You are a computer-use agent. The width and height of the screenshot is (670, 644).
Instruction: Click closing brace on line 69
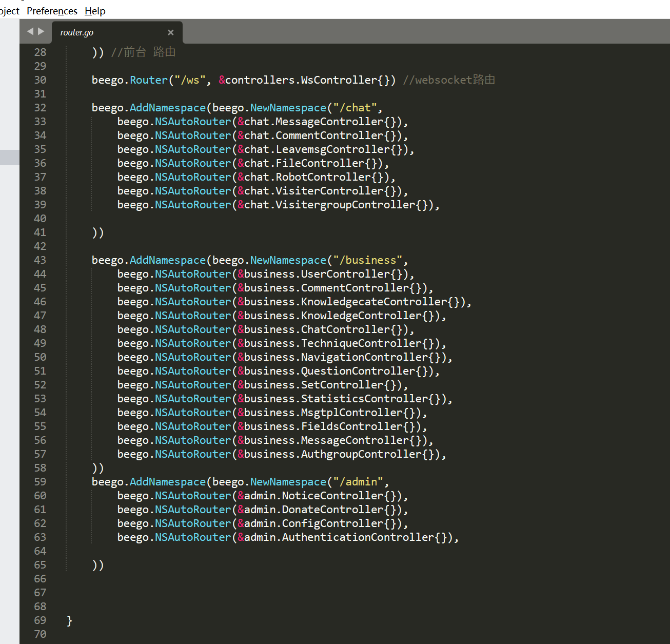(x=69, y=620)
